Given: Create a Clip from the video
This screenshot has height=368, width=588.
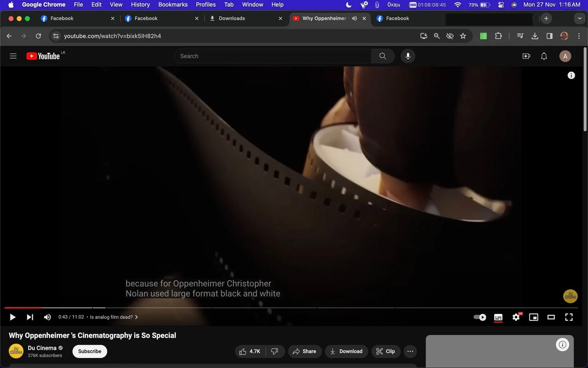Looking at the screenshot, I should pyautogui.click(x=385, y=352).
